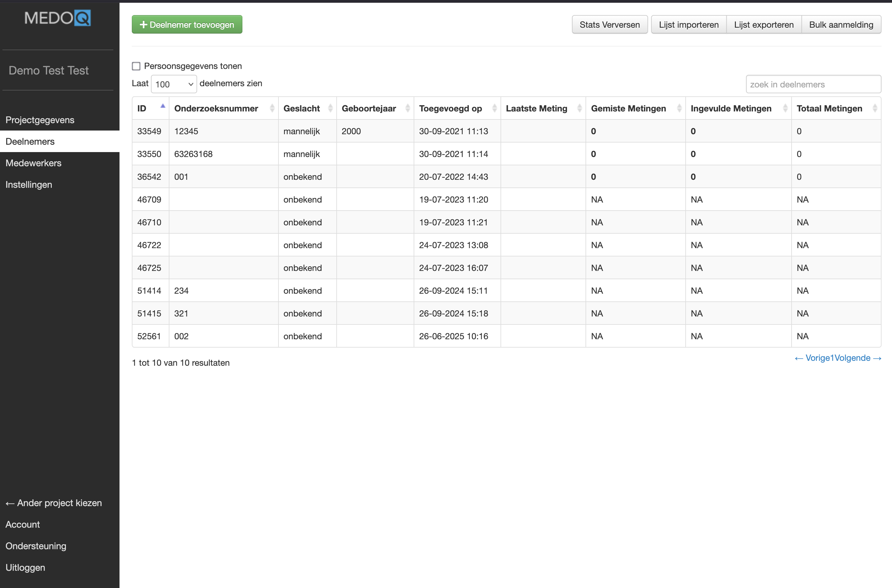Select participant ID 46710
This screenshot has height=588, width=892.
pyautogui.click(x=149, y=222)
